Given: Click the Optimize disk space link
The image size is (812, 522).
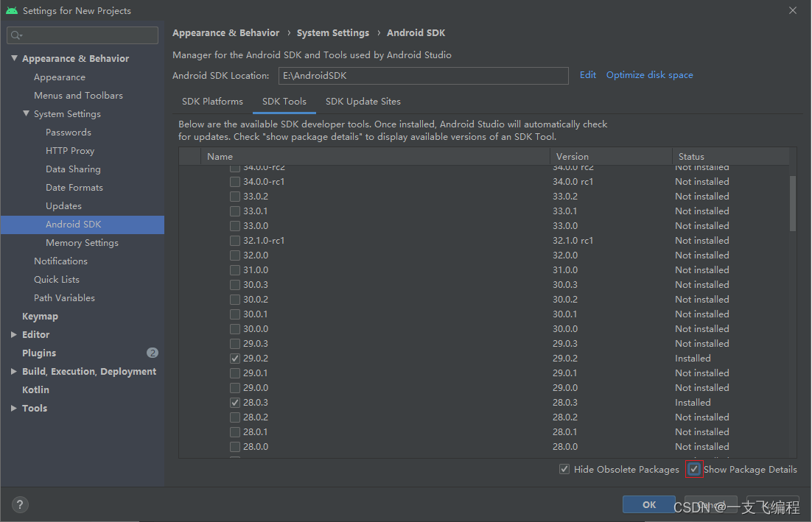Looking at the screenshot, I should pos(649,75).
